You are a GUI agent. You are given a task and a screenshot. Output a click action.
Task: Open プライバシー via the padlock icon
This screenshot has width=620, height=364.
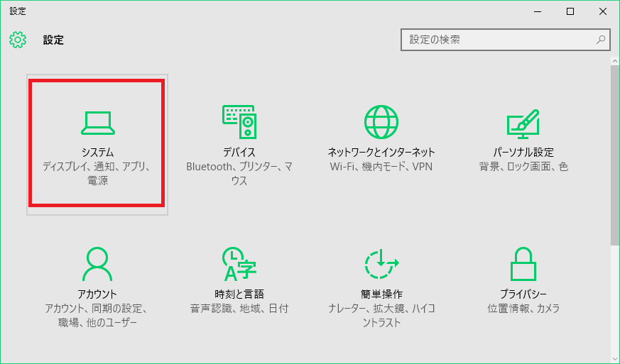tap(523, 264)
